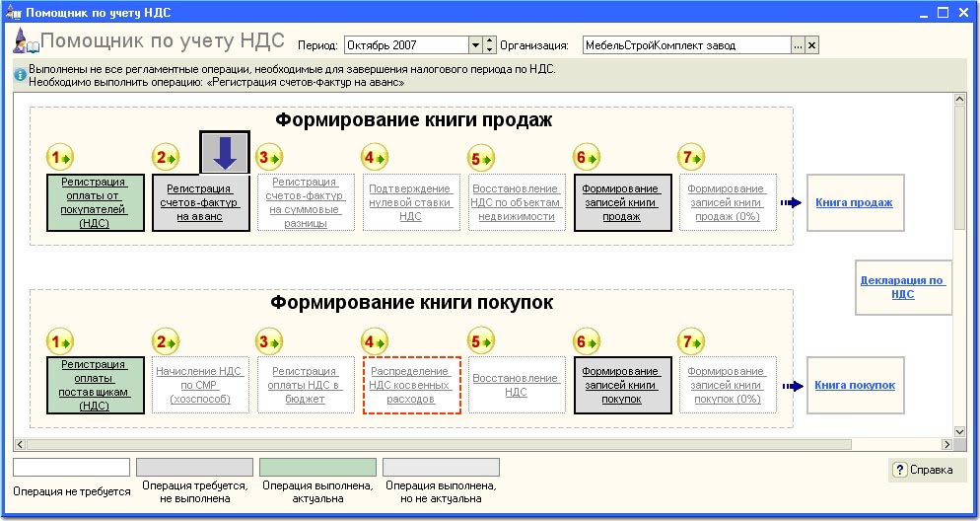This screenshot has height=521, width=980.
Task: Click the vertical scrollbar thumb
Action: 960,168
